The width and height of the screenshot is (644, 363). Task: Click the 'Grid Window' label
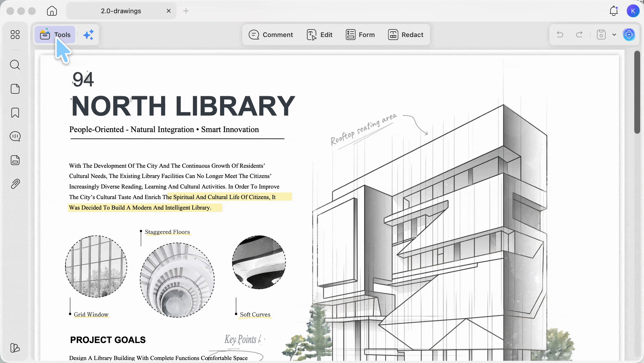[x=91, y=314]
